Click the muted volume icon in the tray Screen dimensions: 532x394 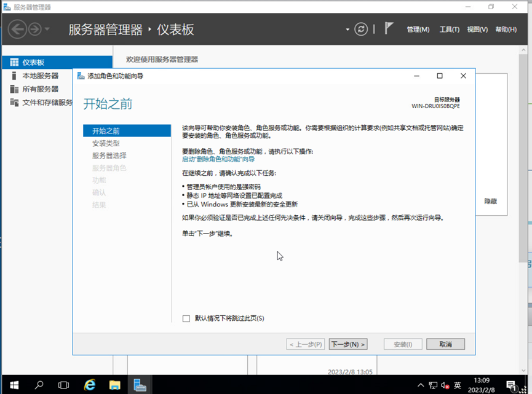(x=445, y=385)
